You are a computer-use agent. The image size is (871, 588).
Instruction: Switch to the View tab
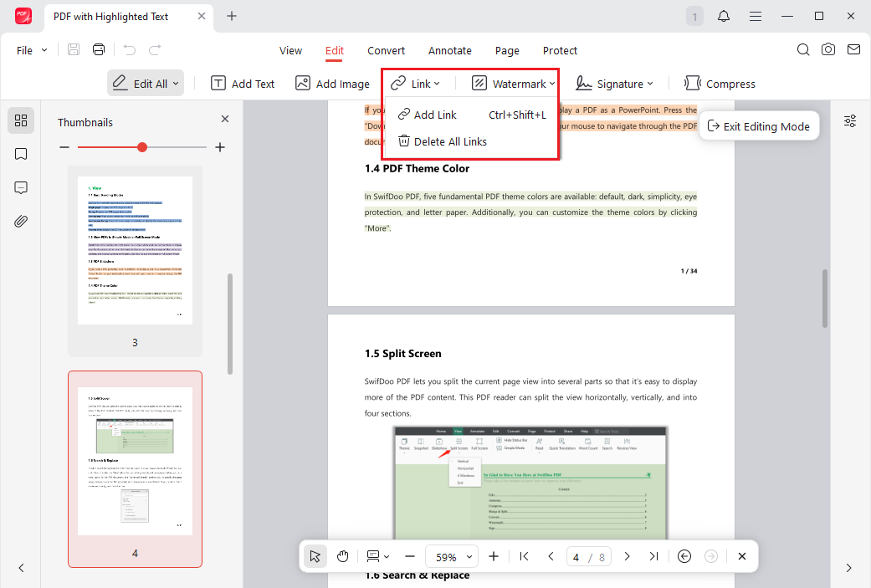tap(290, 50)
